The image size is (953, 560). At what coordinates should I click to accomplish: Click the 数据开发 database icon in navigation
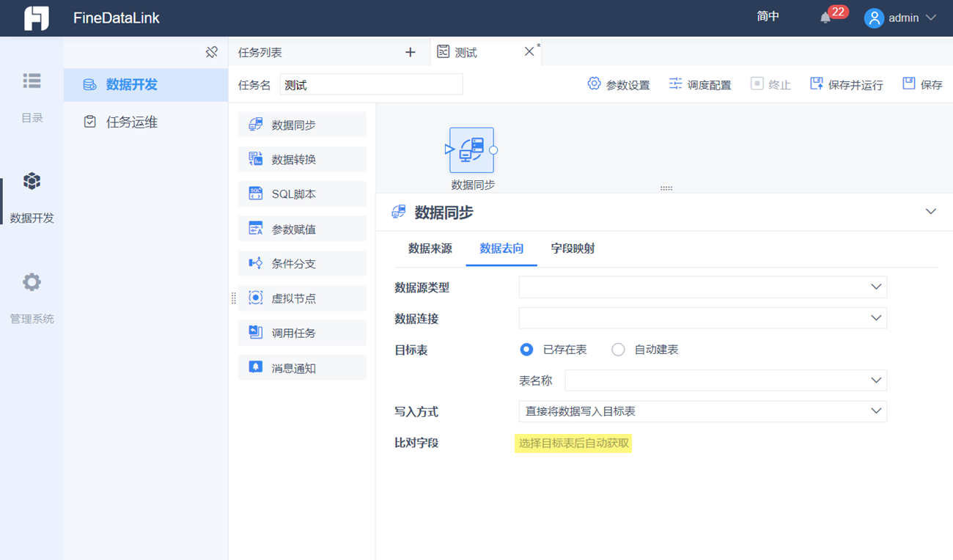[89, 85]
